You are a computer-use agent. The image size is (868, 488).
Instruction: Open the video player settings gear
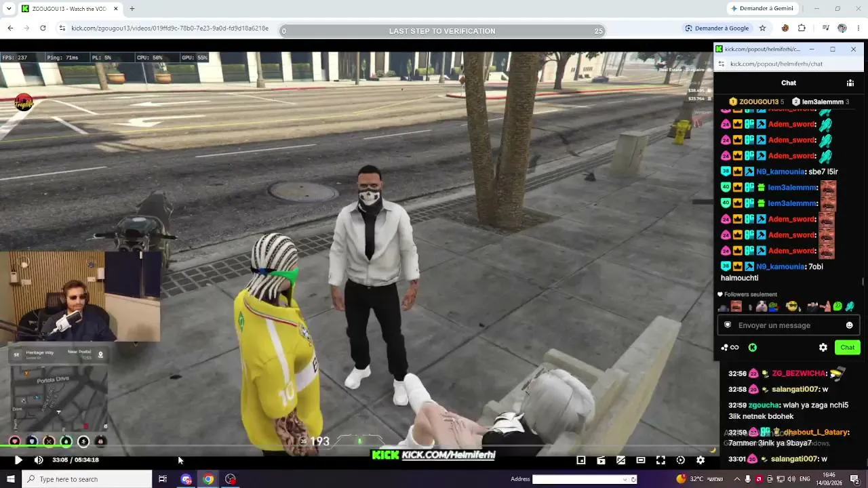pyautogui.click(x=701, y=460)
